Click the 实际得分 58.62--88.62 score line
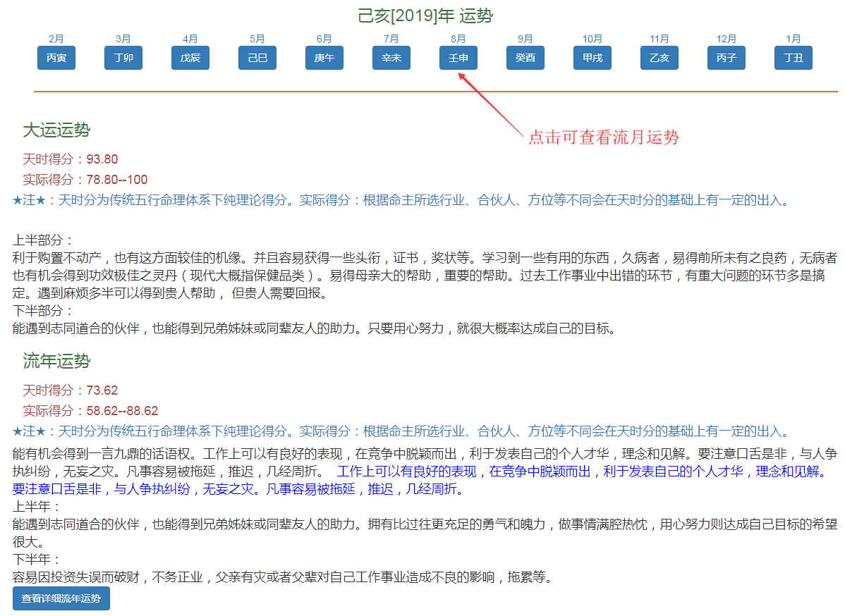Screen dimensions: 845x616 pos(90,411)
